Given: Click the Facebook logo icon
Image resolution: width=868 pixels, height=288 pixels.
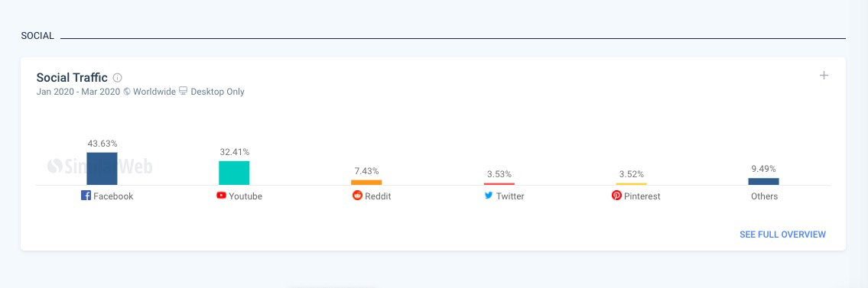Looking at the screenshot, I should pos(86,195).
